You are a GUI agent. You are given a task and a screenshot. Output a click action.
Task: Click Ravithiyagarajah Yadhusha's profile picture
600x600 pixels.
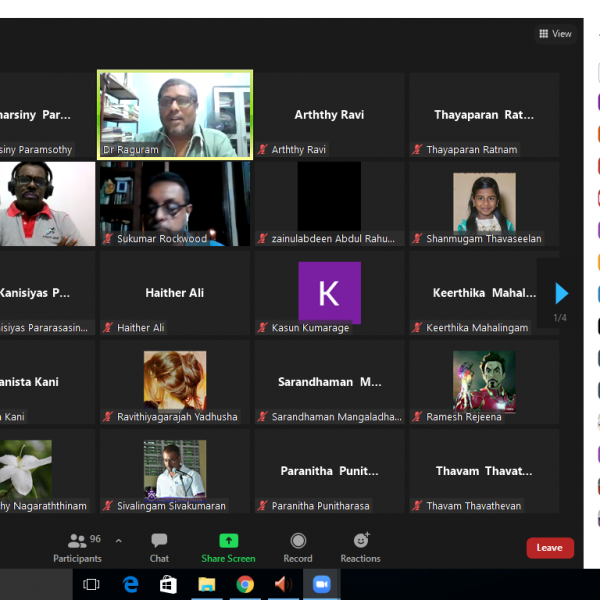click(175, 380)
